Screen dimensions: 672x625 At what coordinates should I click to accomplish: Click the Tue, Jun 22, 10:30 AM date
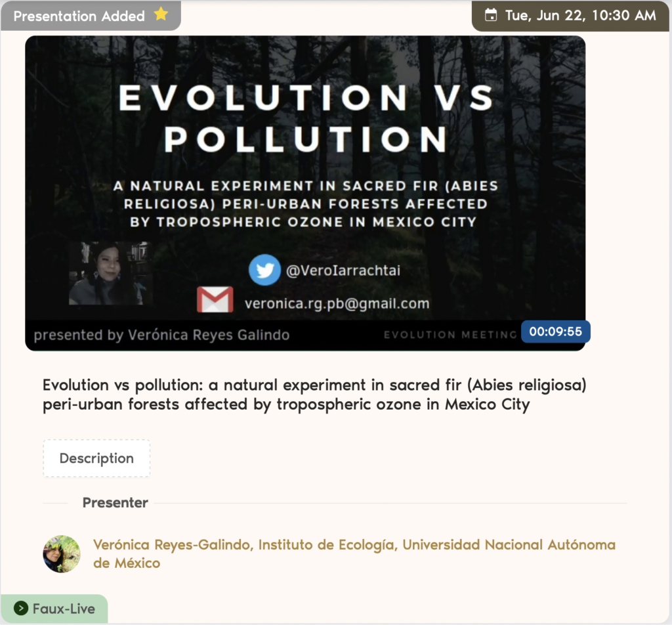click(580, 16)
